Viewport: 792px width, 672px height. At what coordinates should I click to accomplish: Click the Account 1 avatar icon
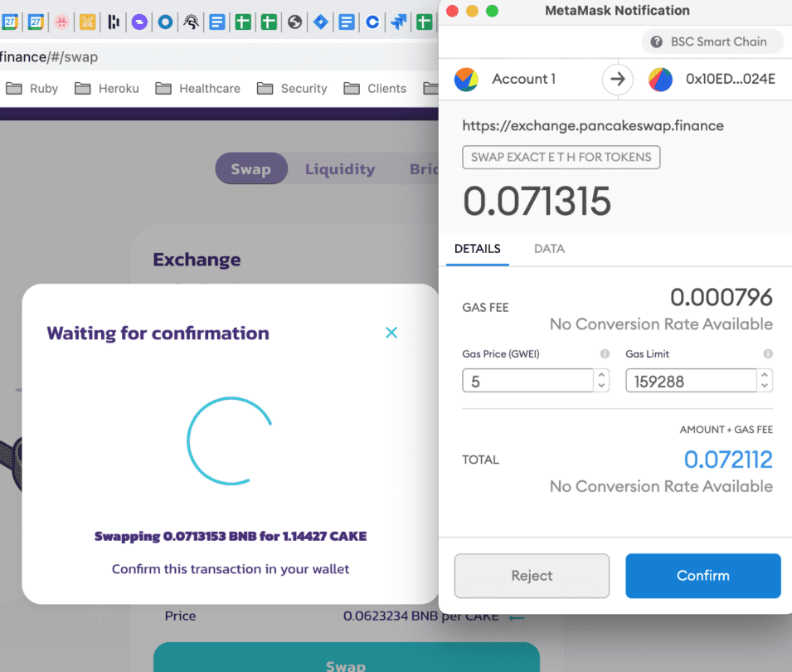click(466, 80)
